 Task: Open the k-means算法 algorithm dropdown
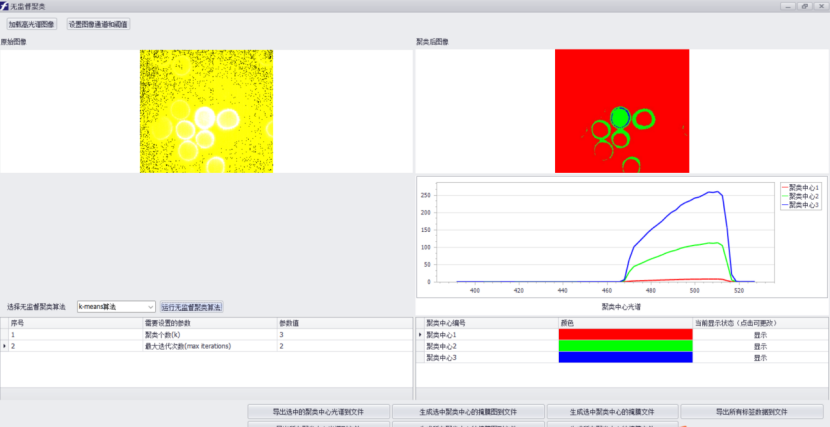(116, 306)
